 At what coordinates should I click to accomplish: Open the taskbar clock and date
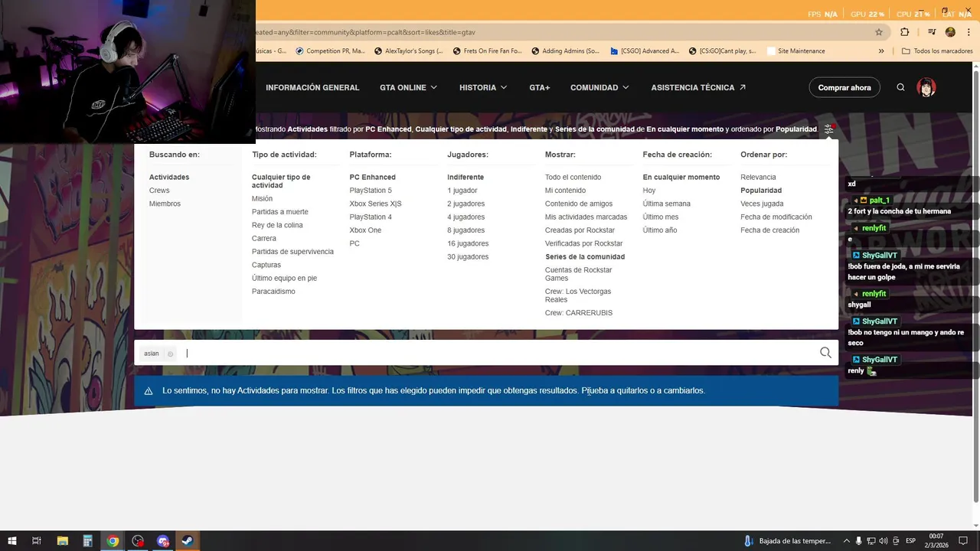tap(937, 541)
